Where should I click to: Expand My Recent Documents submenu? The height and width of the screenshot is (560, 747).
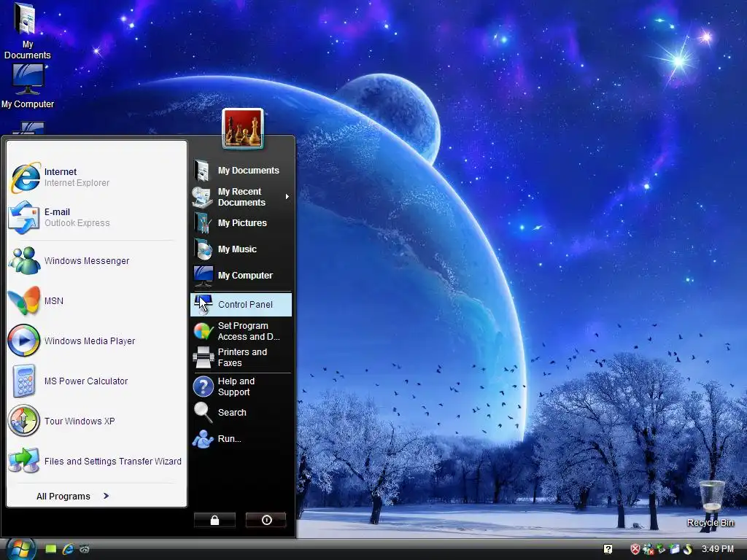click(241, 197)
